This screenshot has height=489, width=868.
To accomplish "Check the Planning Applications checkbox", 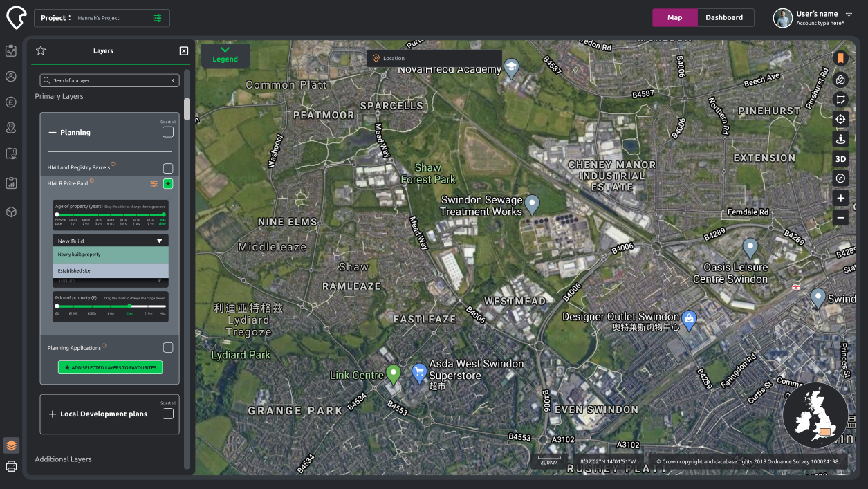I will pyautogui.click(x=168, y=348).
